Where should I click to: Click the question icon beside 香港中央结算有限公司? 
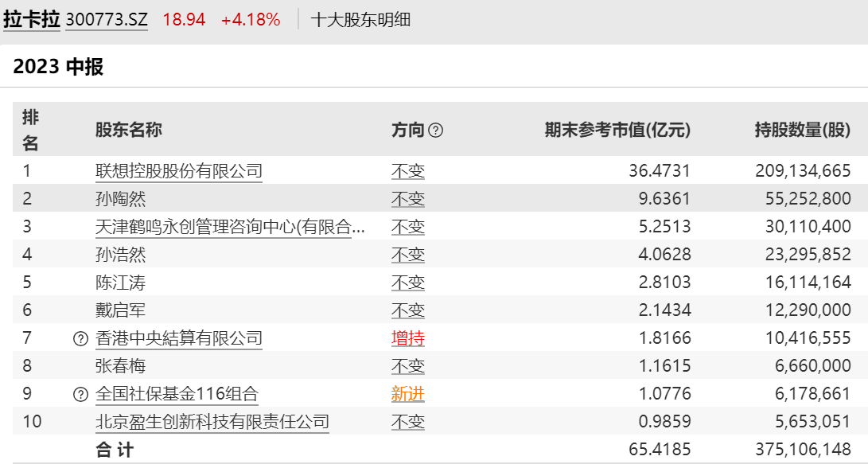click(x=81, y=338)
